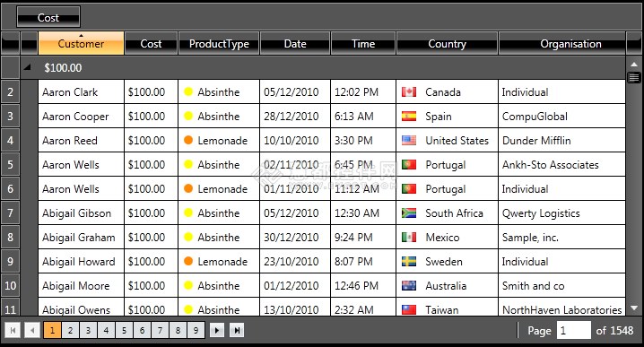Click the Taiwan flag icon
The image size is (644, 347).
pos(409,309)
